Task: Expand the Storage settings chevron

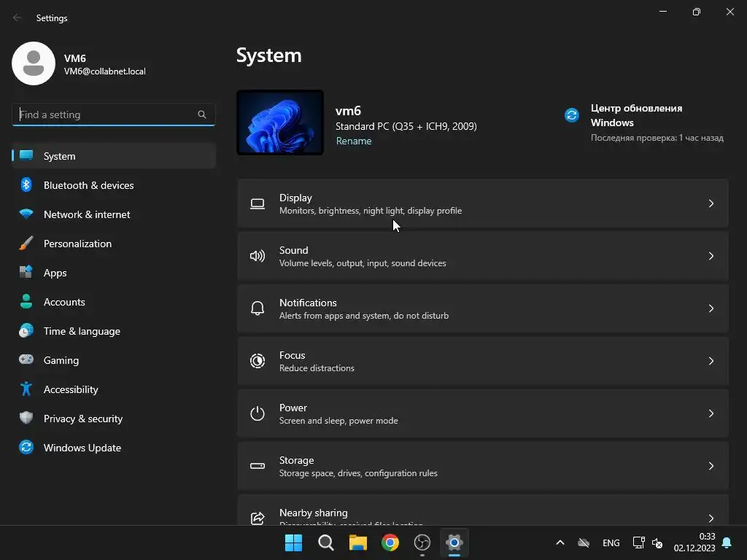Action: [x=711, y=466]
